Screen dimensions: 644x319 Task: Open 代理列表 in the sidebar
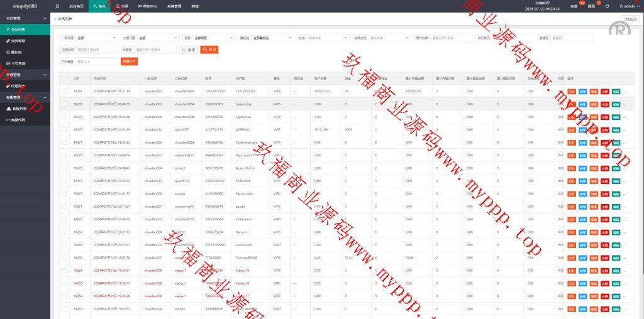[18, 85]
